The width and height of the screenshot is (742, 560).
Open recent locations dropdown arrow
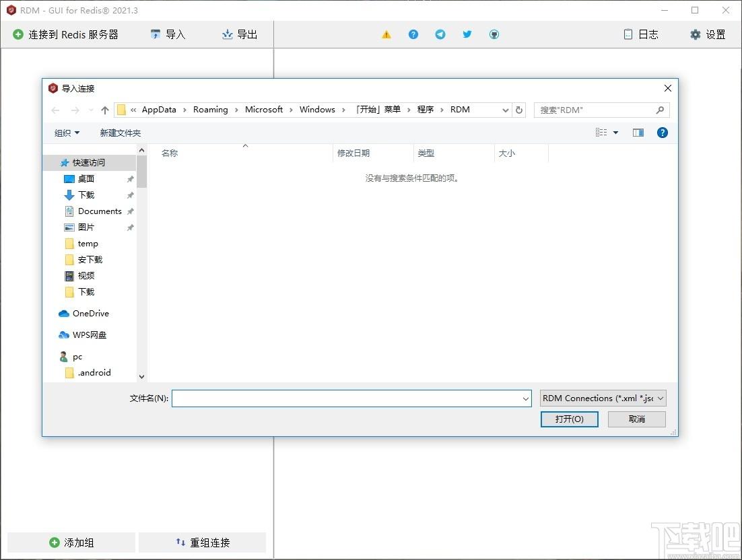coord(91,110)
